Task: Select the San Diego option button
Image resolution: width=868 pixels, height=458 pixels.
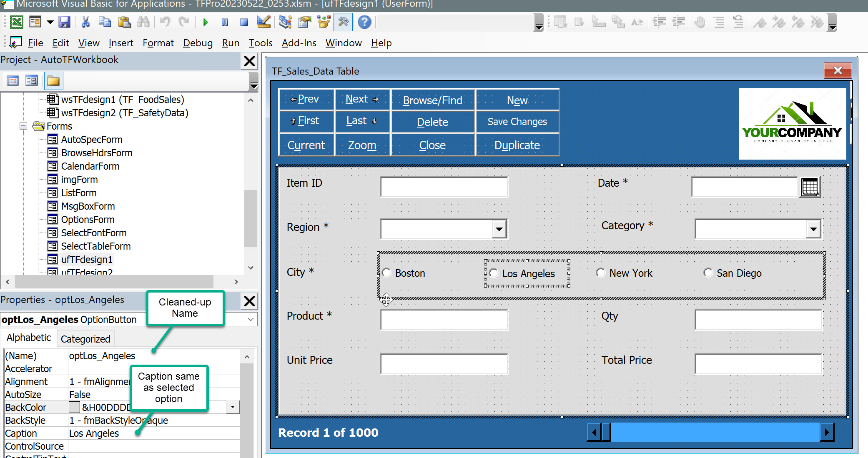Action: click(x=708, y=273)
